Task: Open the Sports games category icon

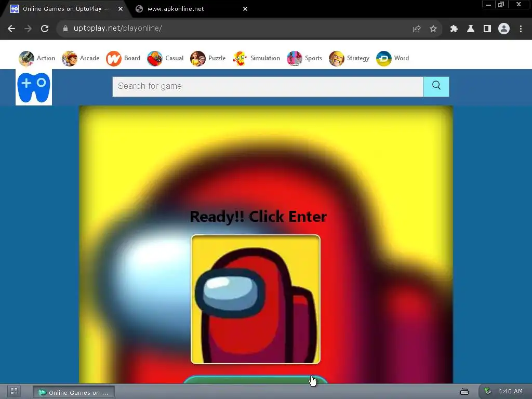Action: (x=295, y=58)
